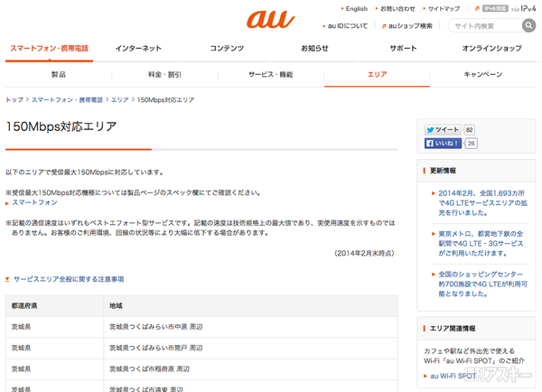Open the サービス・機能 sub-menu tab

[x=271, y=74]
